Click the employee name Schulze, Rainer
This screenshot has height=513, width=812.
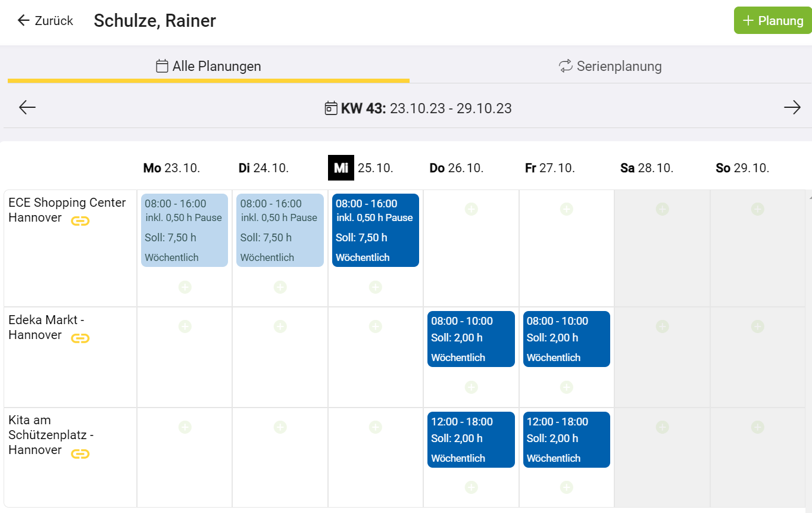tap(155, 21)
